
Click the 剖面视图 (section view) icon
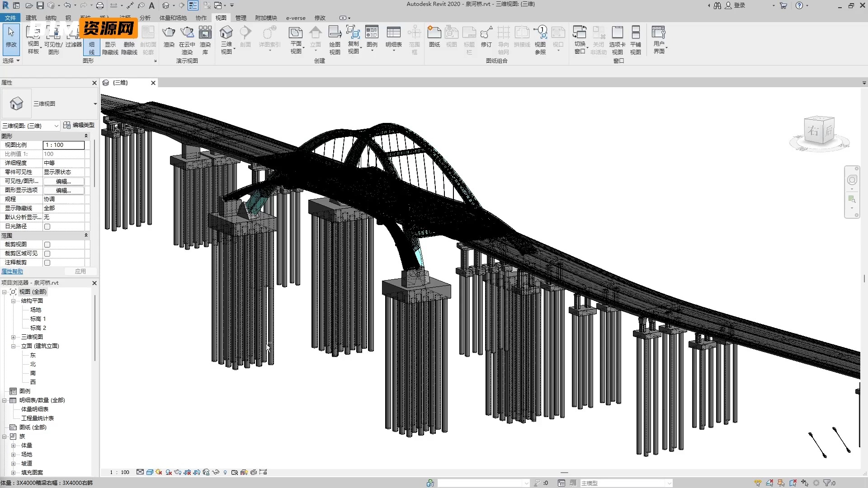coord(245,37)
